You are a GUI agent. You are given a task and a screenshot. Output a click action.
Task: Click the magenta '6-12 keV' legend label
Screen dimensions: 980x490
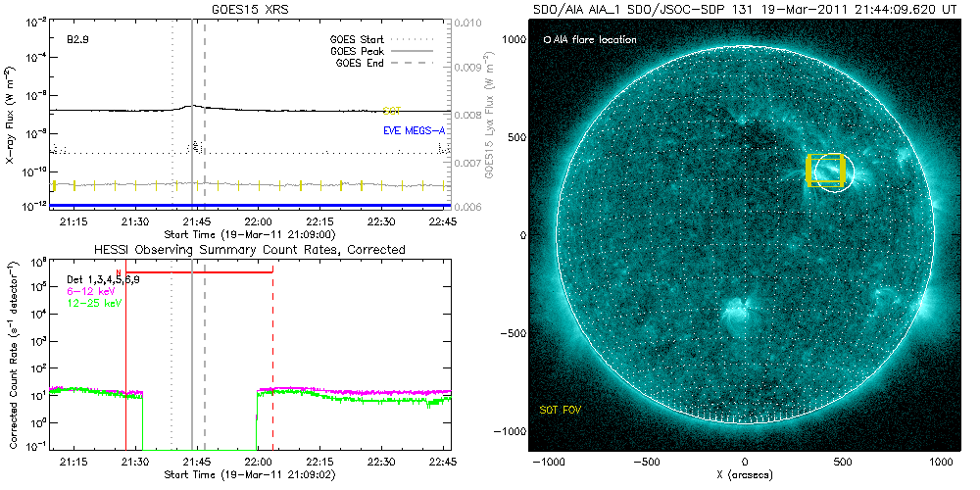[86, 292]
